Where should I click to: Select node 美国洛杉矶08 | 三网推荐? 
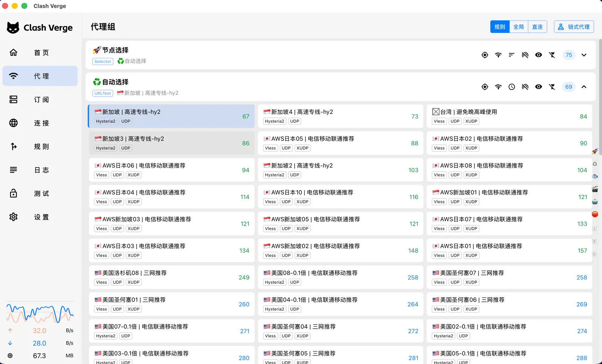click(x=172, y=277)
